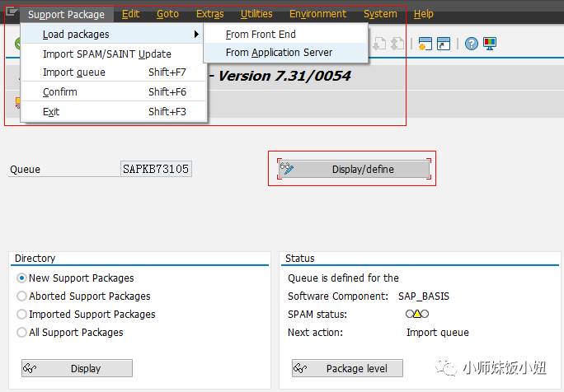The height and width of the screenshot is (392, 564).
Task: Select Imported Support Packages radio button
Action: (x=21, y=314)
